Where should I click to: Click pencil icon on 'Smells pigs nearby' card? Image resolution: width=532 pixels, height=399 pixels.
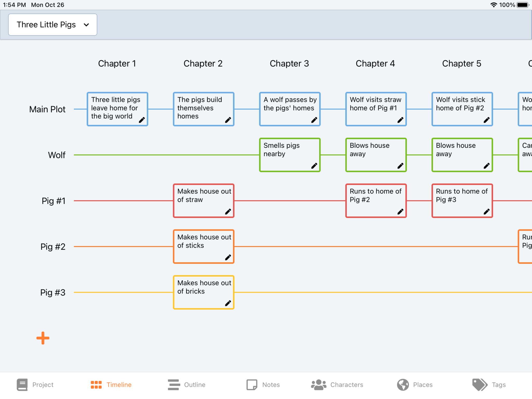314,166
